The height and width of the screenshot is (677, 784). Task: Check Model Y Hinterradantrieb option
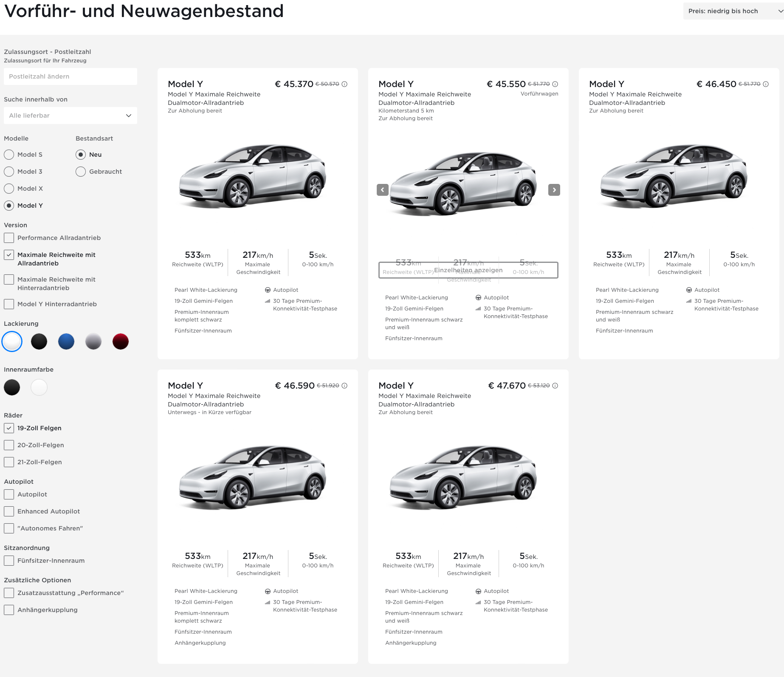point(9,304)
